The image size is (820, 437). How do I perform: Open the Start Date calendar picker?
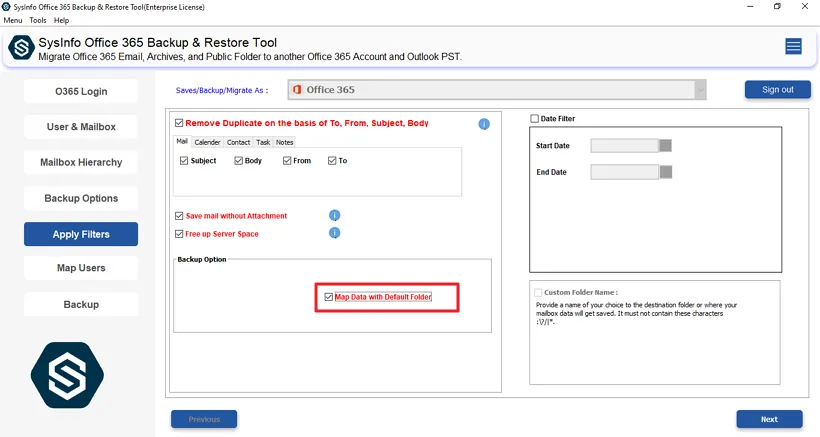click(x=665, y=146)
